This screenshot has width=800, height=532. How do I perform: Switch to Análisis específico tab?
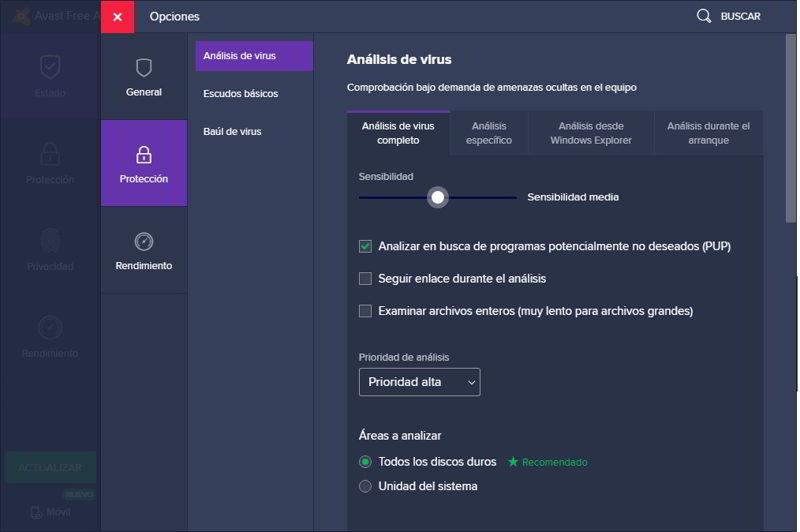pyautogui.click(x=489, y=133)
